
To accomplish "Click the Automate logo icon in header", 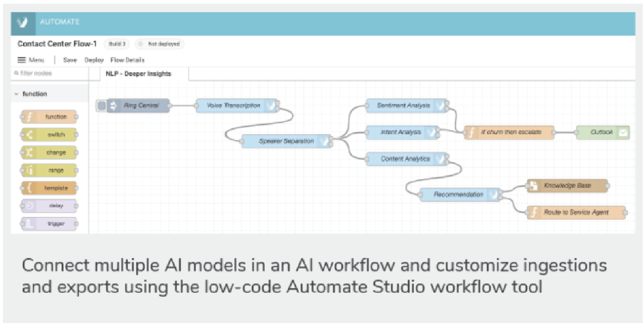I will click(x=23, y=23).
